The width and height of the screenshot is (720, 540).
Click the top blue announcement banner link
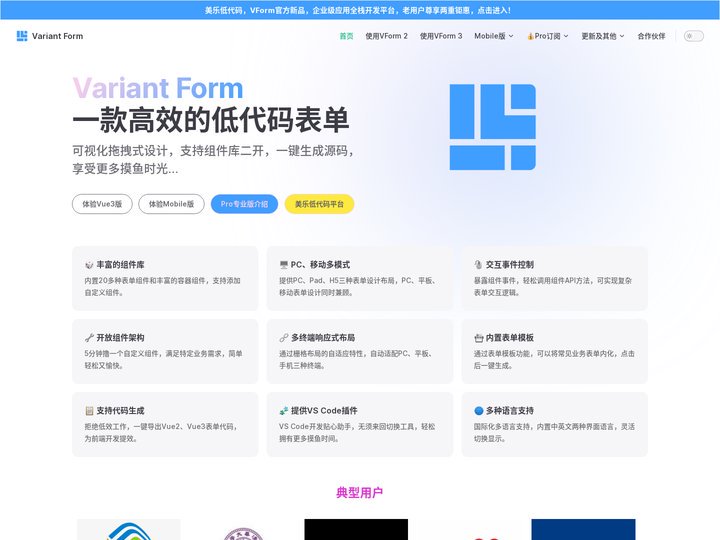[x=358, y=10]
